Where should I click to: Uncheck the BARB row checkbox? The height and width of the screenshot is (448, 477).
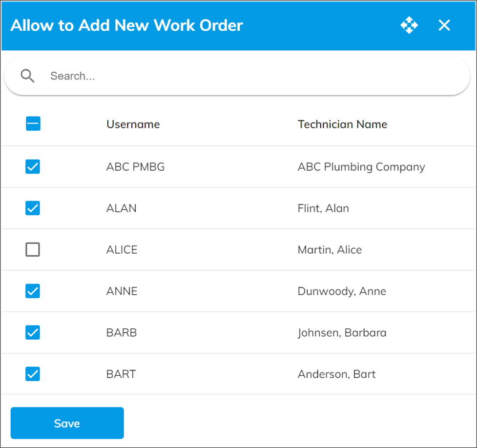(x=33, y=332)
